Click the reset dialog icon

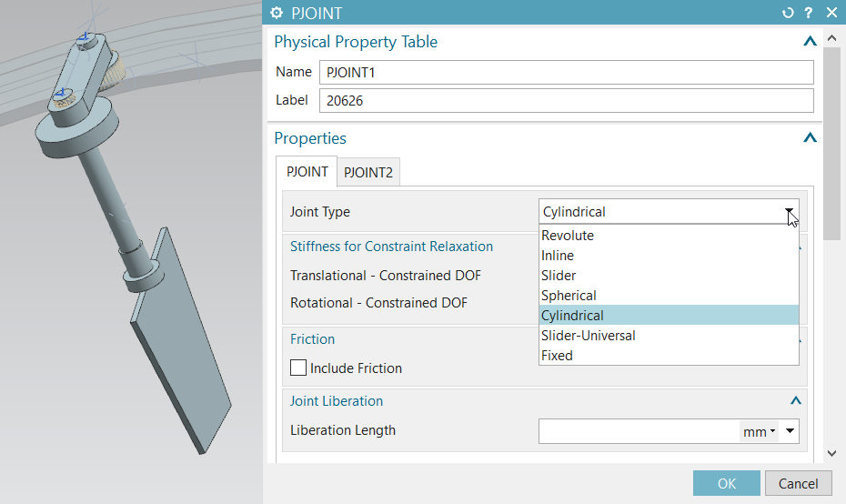pyautogui.click(x=788, y=13)
